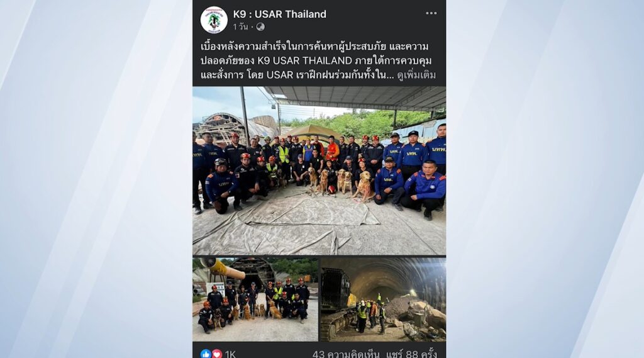Click the blue like reaction icon
The width and height of the screenshot is (644, 358).
coord(206,354)
